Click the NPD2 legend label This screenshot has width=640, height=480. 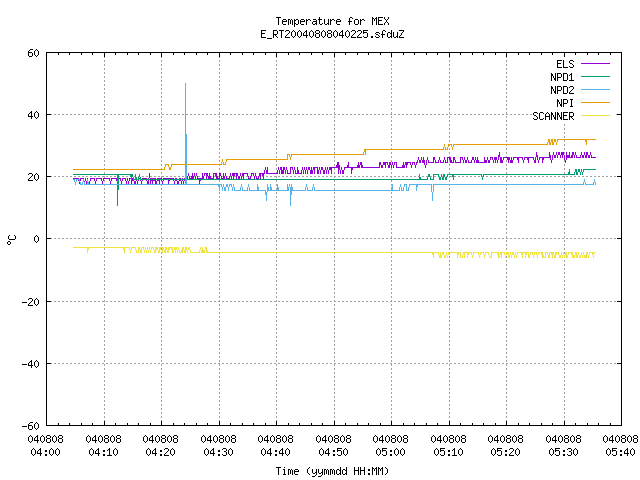(x=562, y=90)
